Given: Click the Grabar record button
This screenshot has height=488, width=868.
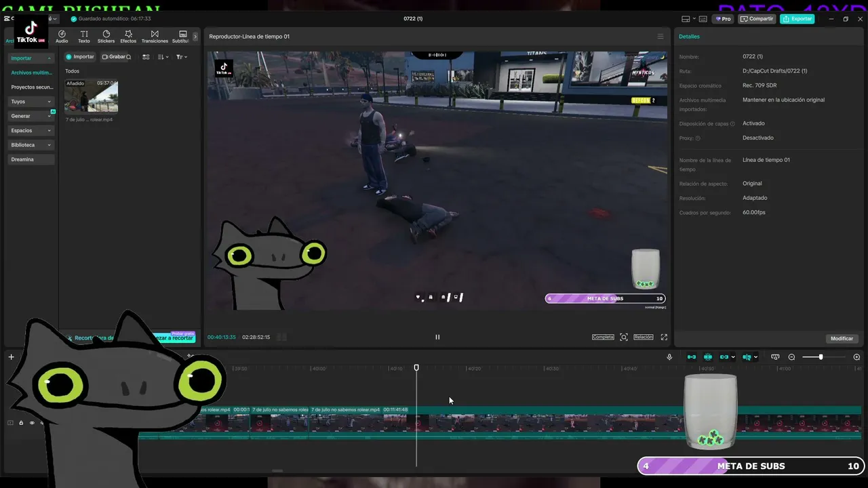Looking at the screenshot, I should click(113, 57).
